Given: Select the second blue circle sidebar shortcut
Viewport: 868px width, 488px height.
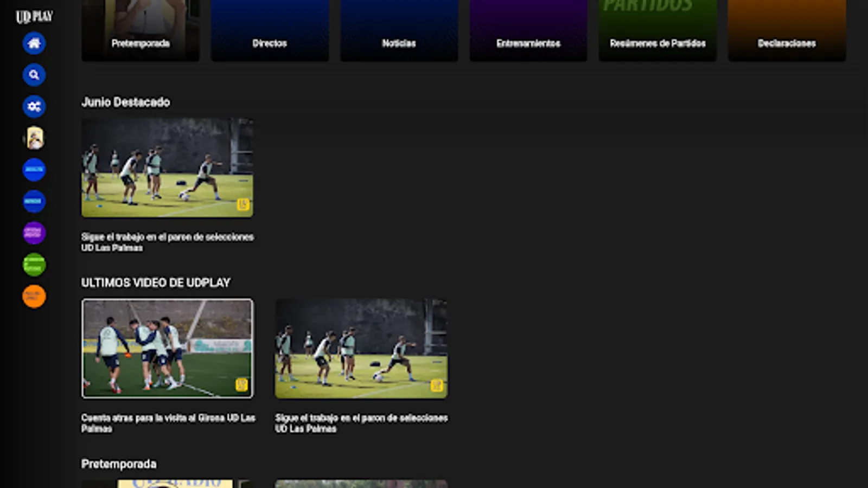Looking at the screenshot, I should [34, 201].
